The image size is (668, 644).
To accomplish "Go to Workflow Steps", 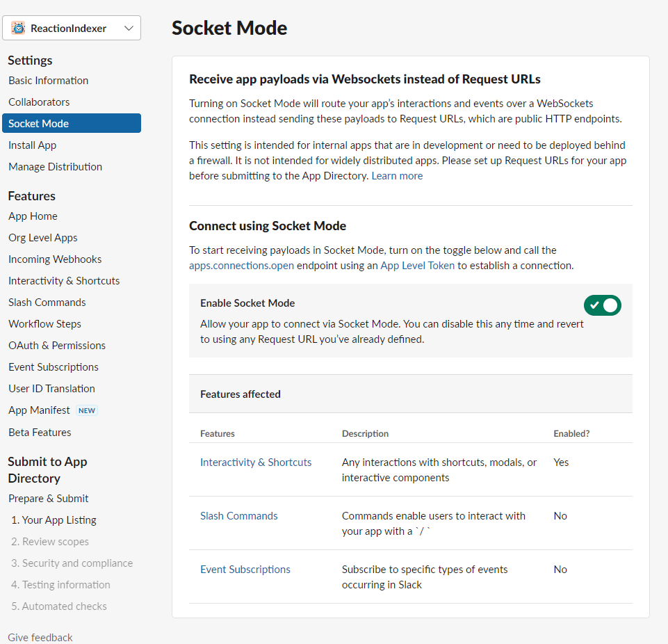I will (44, 324).
